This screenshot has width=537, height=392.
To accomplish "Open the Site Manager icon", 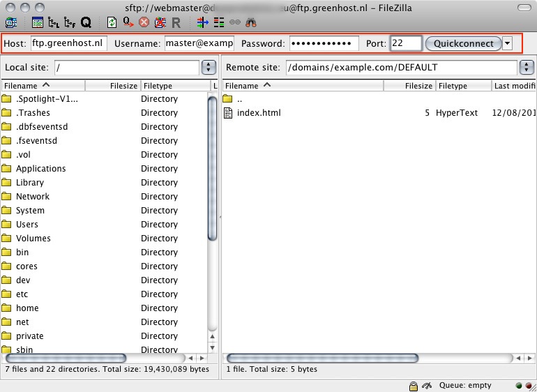I will point(11,22).
